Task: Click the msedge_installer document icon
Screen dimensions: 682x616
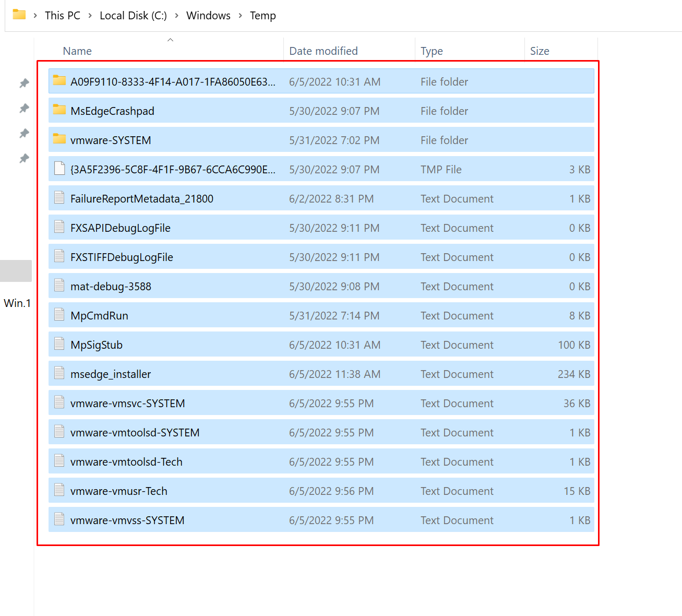Action: click(x=59, y=373)
